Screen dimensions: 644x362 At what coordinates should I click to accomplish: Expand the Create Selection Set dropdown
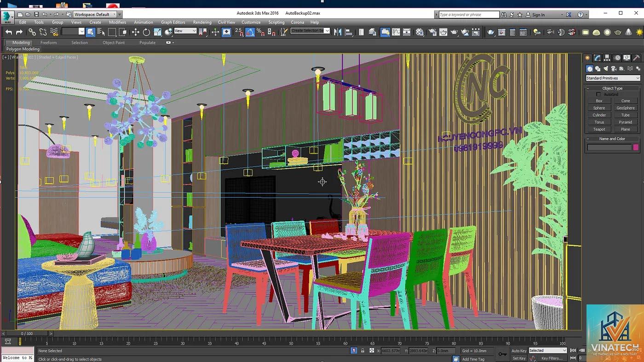(x=327, y=31)
